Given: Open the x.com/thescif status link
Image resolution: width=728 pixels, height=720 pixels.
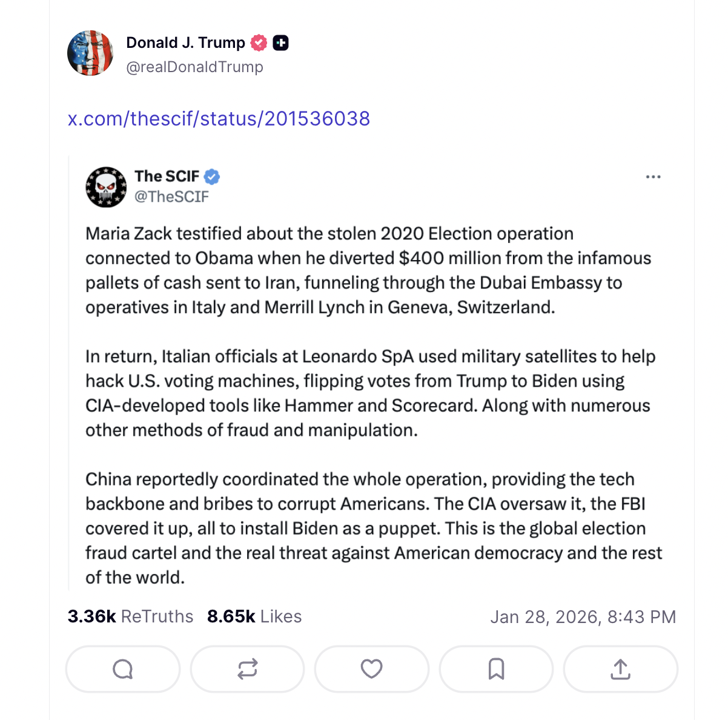Looking at the screenshot, I should click(x=219, y=119).
